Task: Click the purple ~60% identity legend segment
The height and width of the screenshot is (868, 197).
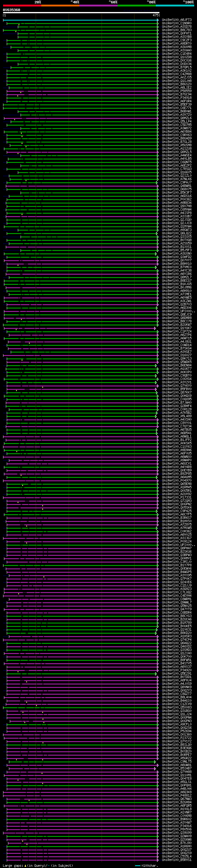Action: [x=99, y=6]
